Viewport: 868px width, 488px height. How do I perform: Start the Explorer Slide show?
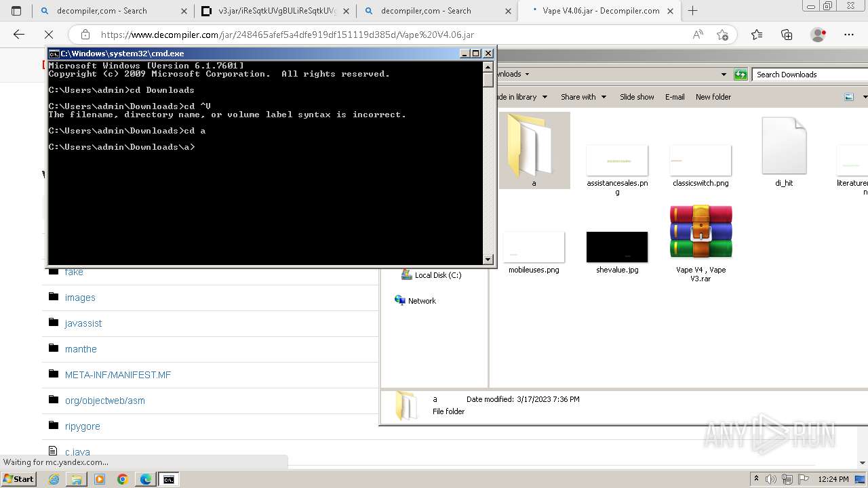click(637, 97)
